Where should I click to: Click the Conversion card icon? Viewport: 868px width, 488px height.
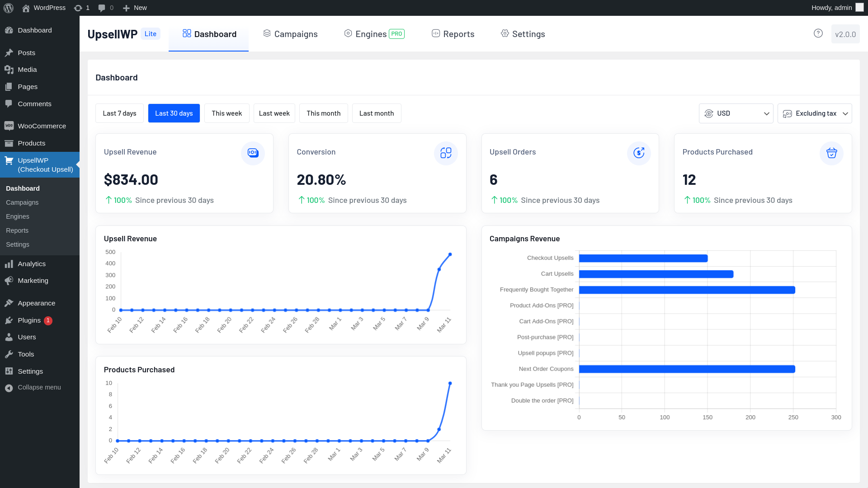[446, 153]
